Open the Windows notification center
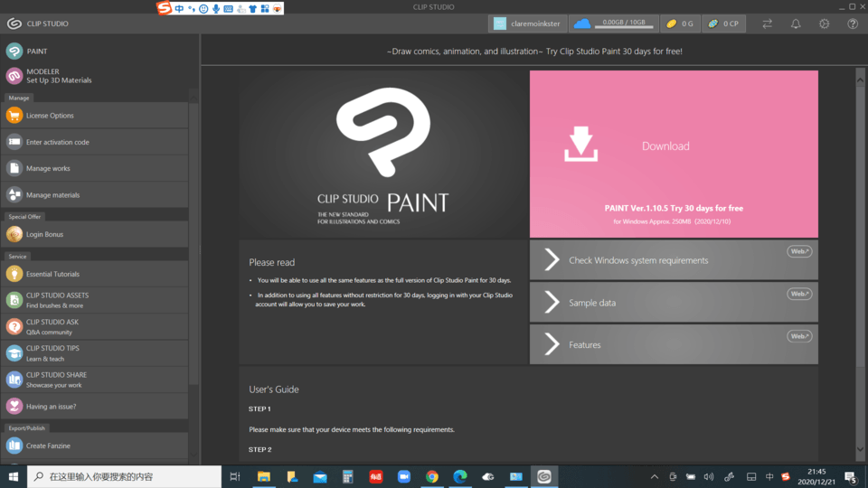The width and height of the screenshot is (868, 488). (852, 476)
